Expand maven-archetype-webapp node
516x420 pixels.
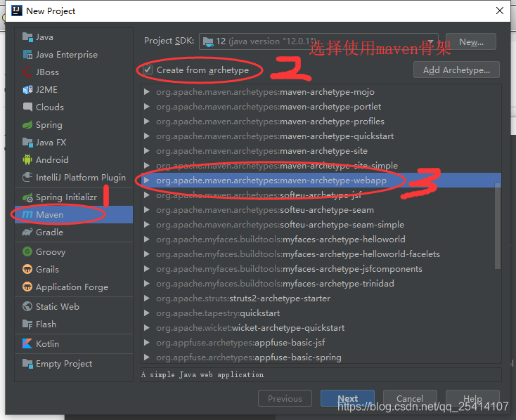pos(147,181)
